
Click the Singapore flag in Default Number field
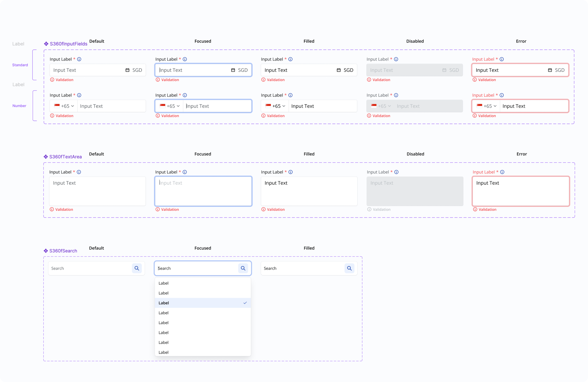click(x=57, y=106)
